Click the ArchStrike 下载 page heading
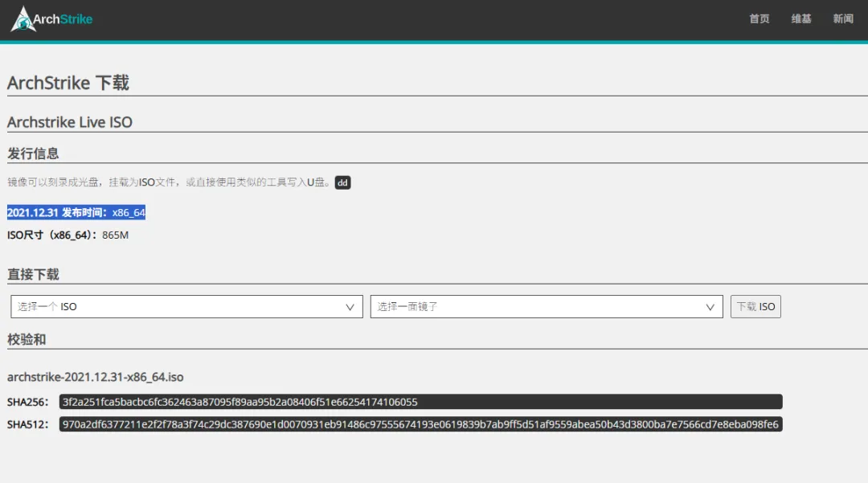Screen dimensions: 868x483 (68, 83)
